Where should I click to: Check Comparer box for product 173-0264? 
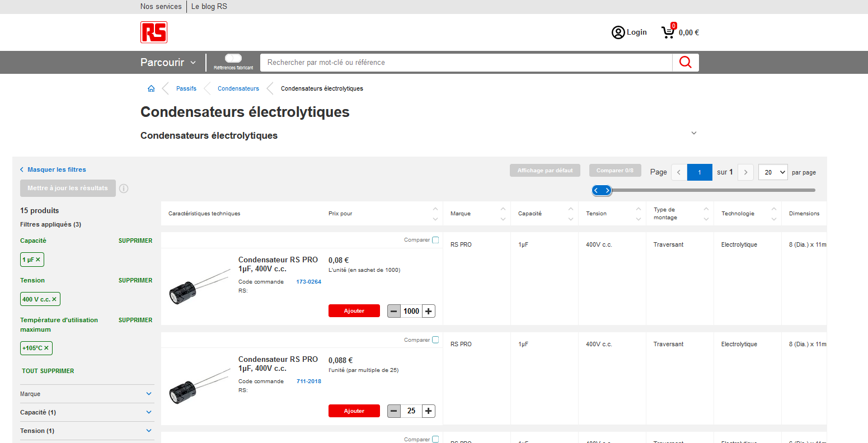click(x=435, y=240)
